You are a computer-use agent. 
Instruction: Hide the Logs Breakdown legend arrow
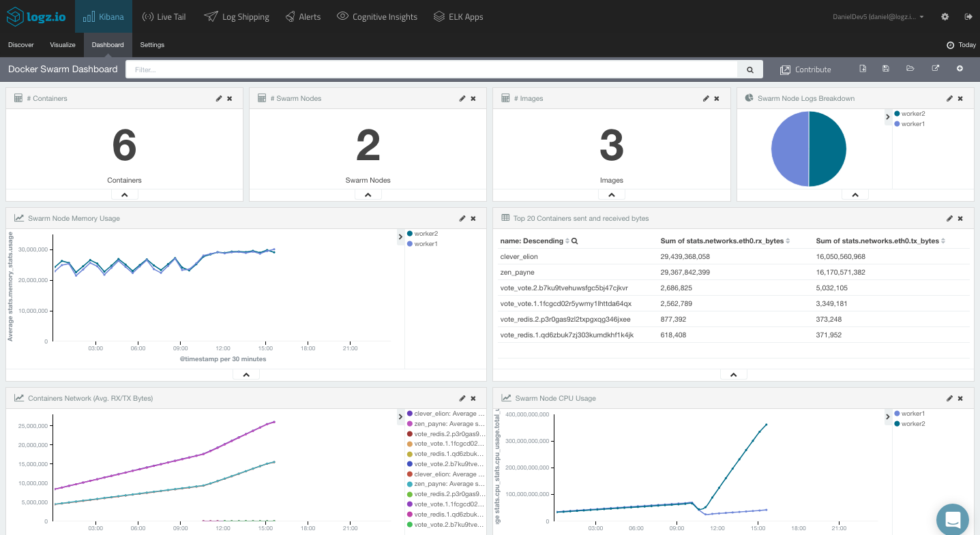click(888, 117)
